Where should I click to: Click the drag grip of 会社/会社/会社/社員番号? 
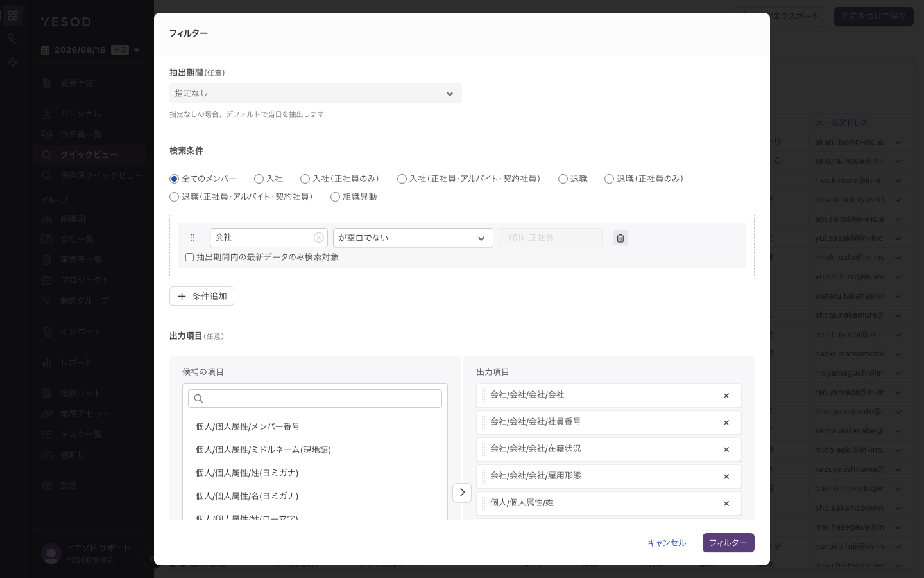click(483, 423)
